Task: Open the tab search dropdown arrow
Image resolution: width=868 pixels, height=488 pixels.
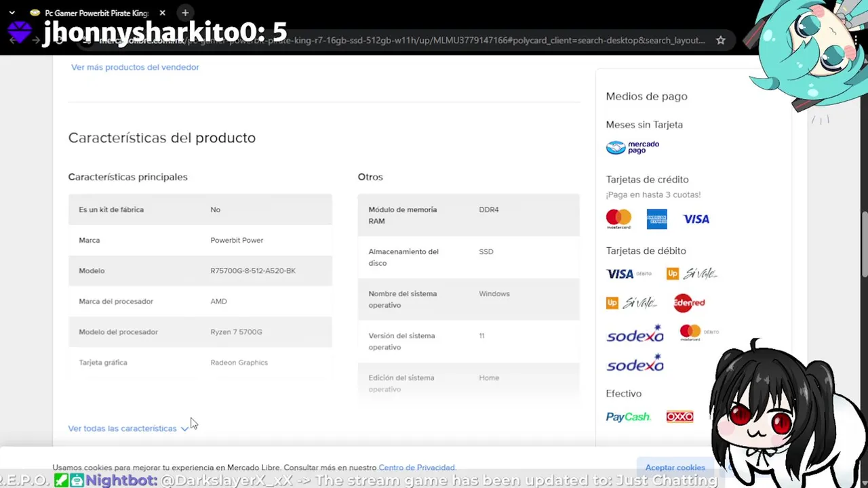Action: 12,13
